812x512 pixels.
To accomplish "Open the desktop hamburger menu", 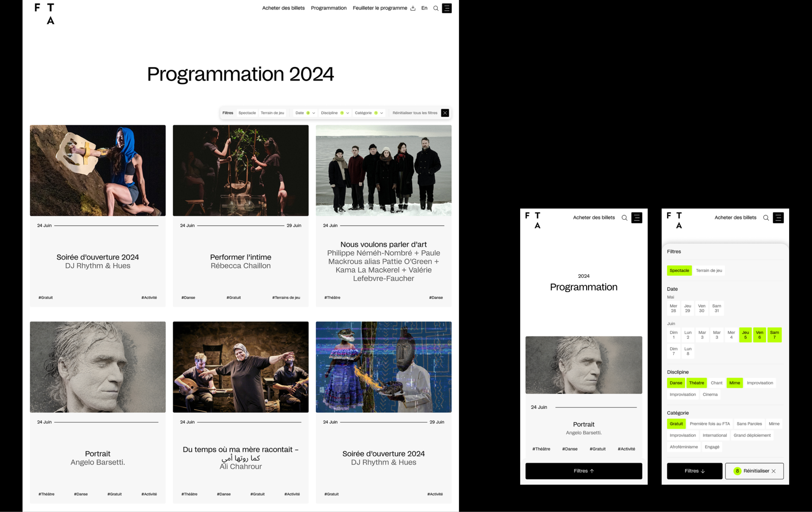I will pos(447,8).
